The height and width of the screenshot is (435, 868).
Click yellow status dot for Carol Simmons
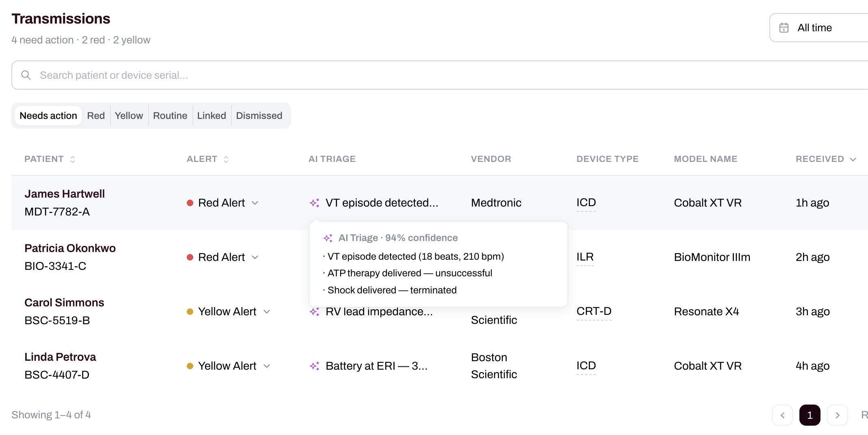pyautogui.click(x=190, y=312)
